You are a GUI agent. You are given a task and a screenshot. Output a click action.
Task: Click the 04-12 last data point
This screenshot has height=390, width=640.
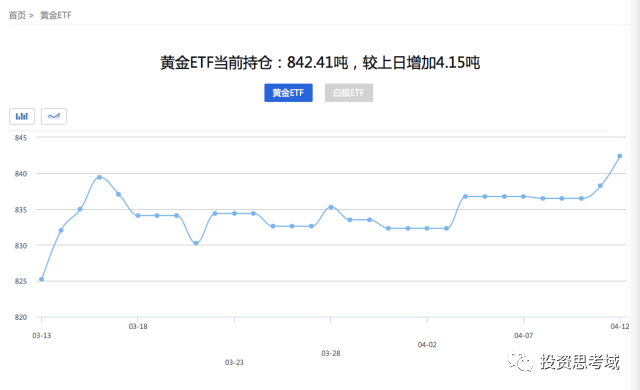coord(620,156)
